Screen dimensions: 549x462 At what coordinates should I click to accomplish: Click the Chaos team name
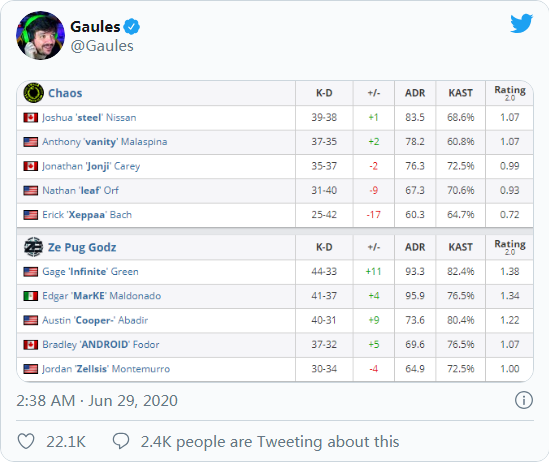click(x=65, y=93)
